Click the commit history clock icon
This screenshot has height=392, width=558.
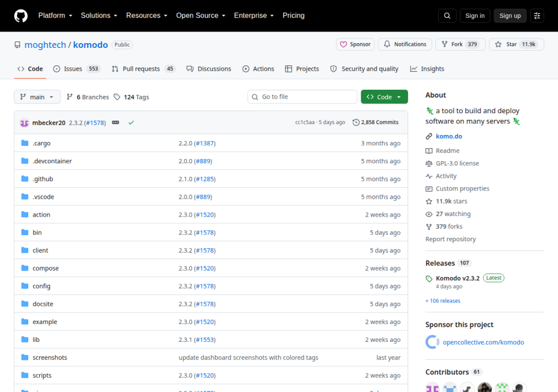pyautogui.click(x=356, y=122)
